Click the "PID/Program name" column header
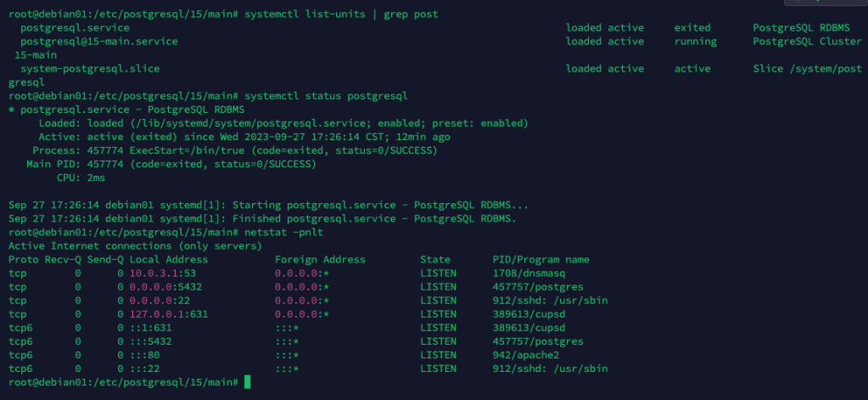 [540, 260]
